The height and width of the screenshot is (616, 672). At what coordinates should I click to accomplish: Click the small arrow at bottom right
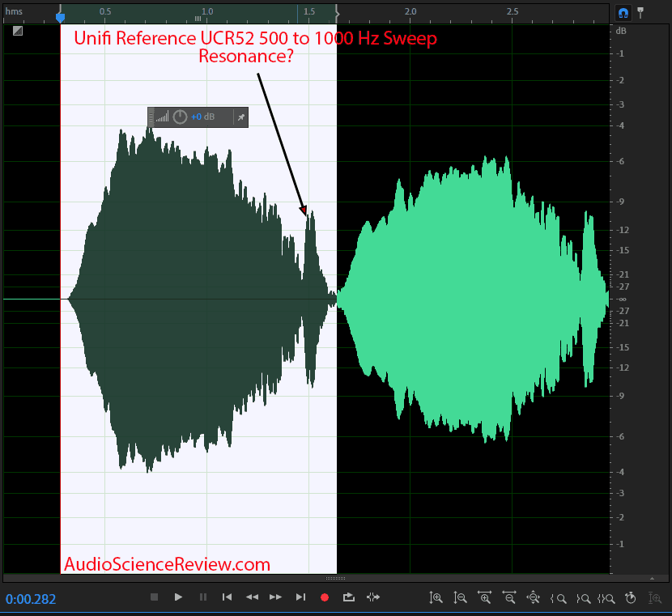click(x=653, y=579)
